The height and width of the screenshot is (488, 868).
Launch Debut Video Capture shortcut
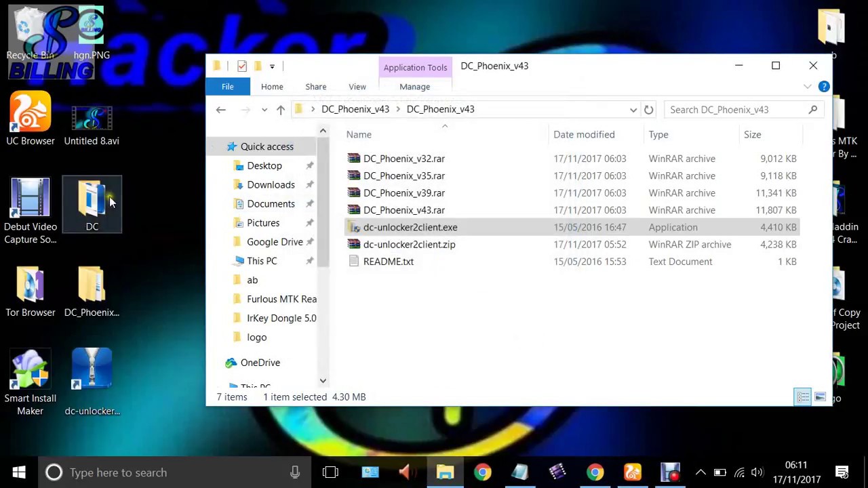coord(31,211)
